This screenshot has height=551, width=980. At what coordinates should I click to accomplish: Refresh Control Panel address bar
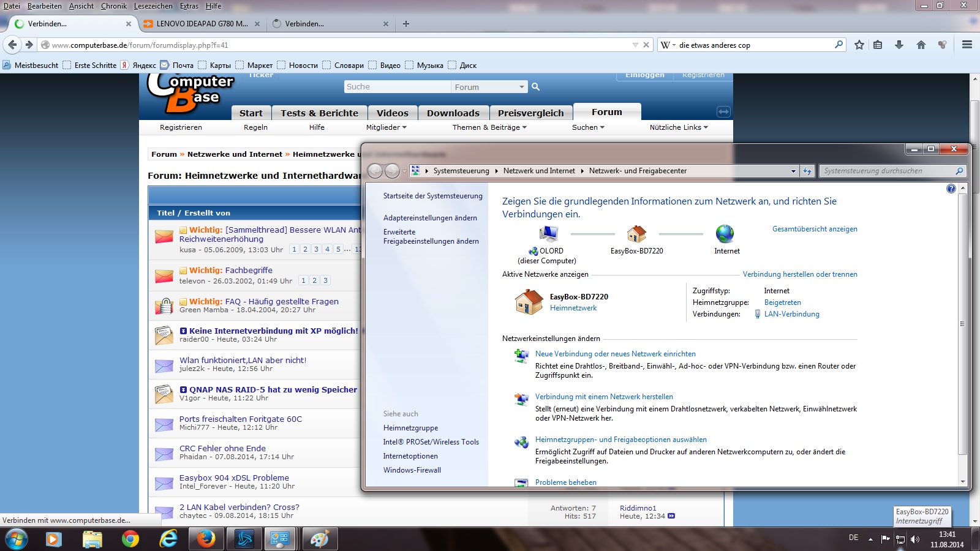(x=807, y=171)
